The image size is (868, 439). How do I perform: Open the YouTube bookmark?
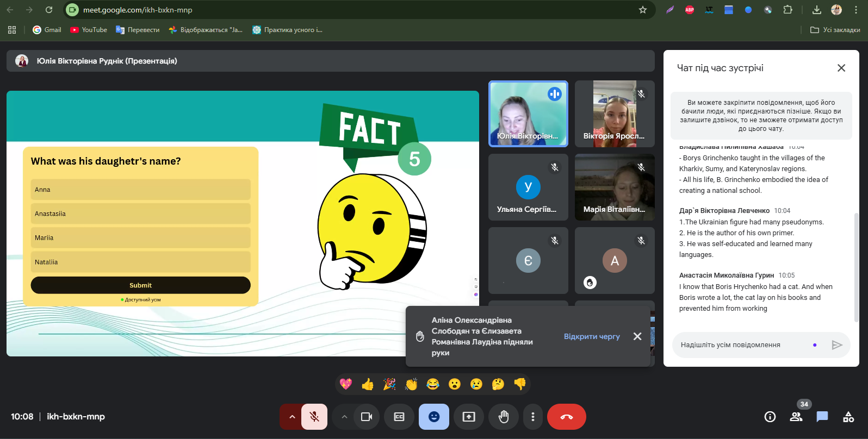pyautogui.click(x=89, y=30)
